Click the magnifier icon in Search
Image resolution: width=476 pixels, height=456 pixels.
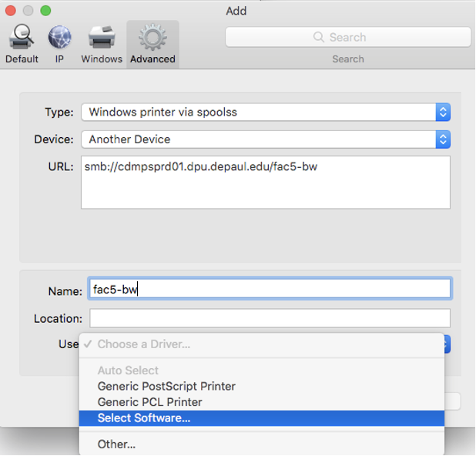319,37
